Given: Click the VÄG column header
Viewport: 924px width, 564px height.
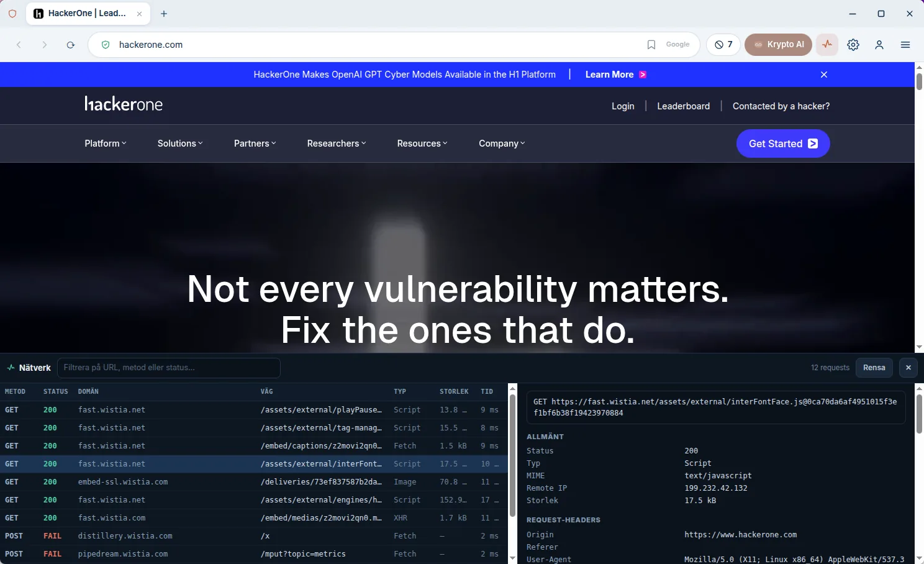Looking at the screenshot, I should [x=267, y=392].
